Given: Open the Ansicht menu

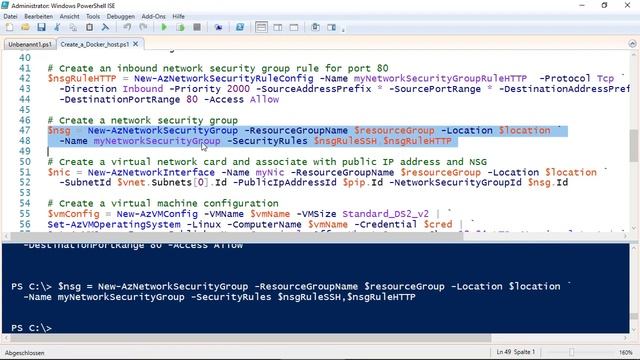Looking at the screenshot, I should pos(69,16).
